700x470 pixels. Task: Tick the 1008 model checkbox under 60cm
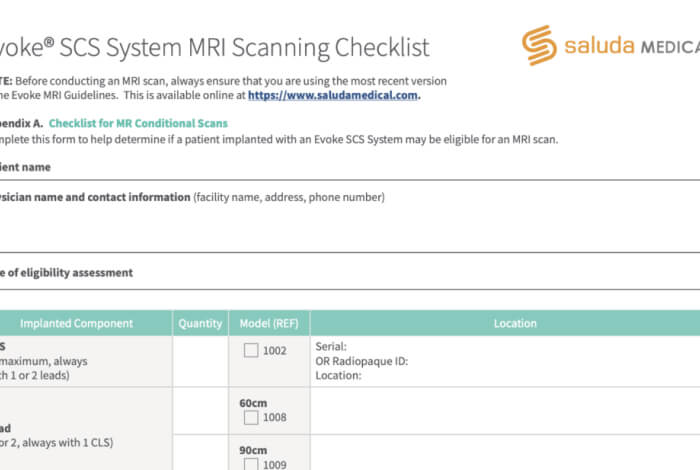point(251,417)
